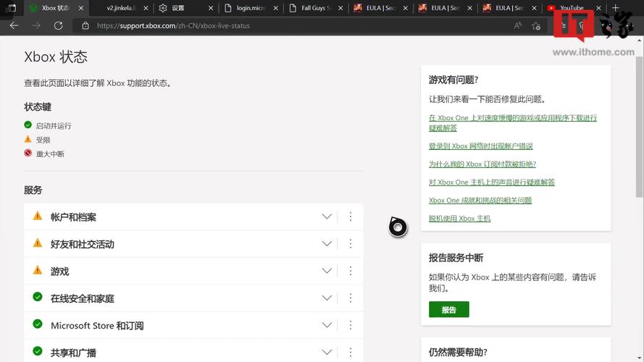
Task: Open new tab with plus button
Action: [615, 8]
